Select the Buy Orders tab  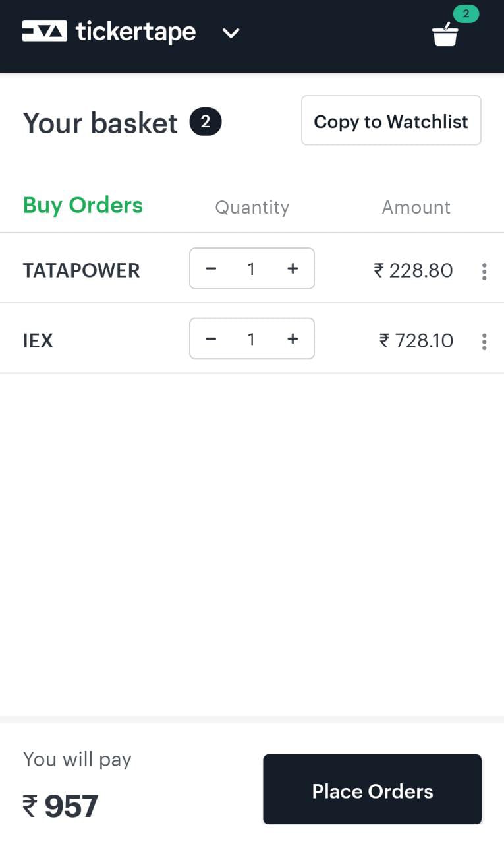pyautogui.click(x=83, y=206)
